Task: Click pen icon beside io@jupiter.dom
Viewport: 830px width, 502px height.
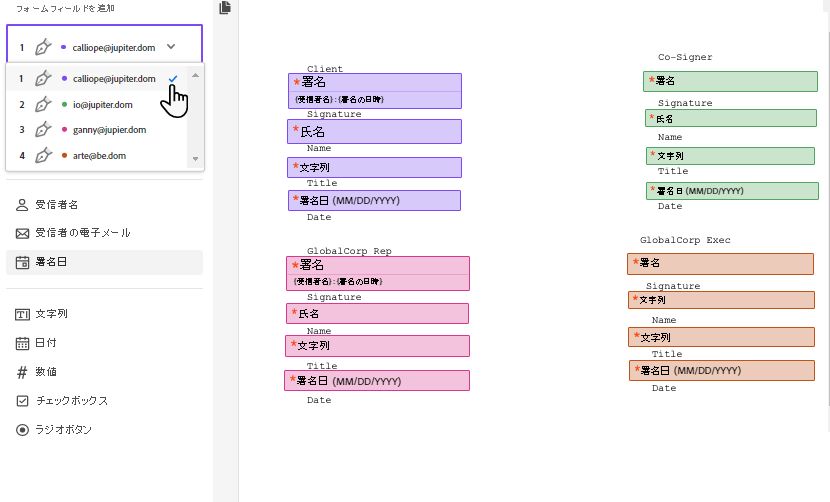Action: coord(43,104)
